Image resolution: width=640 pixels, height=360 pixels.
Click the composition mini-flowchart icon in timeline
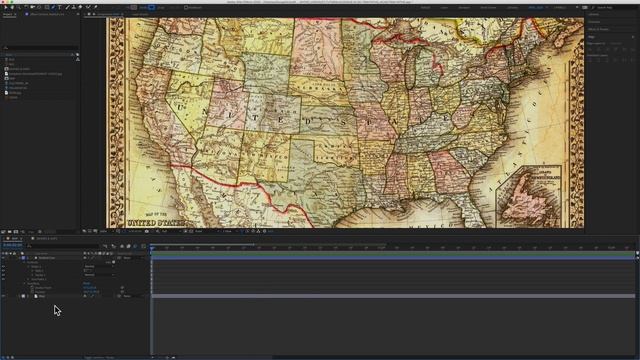[x=105, y=246]
